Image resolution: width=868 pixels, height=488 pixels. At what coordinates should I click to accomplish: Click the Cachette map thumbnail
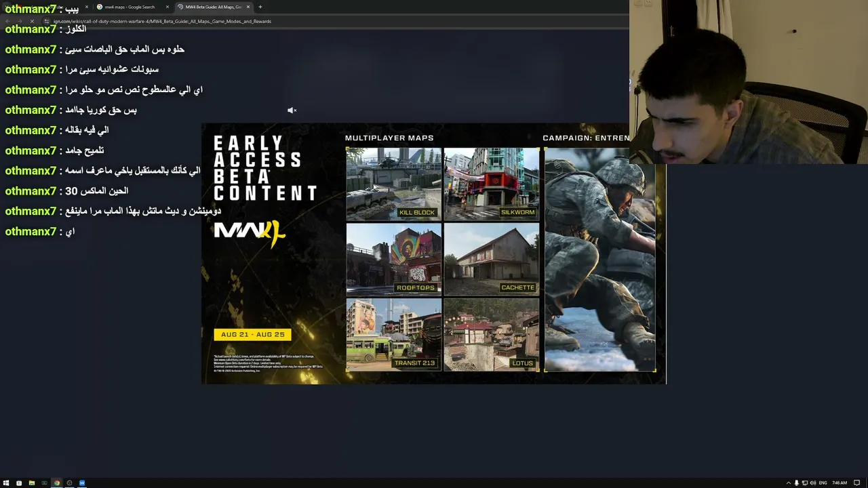492,260
